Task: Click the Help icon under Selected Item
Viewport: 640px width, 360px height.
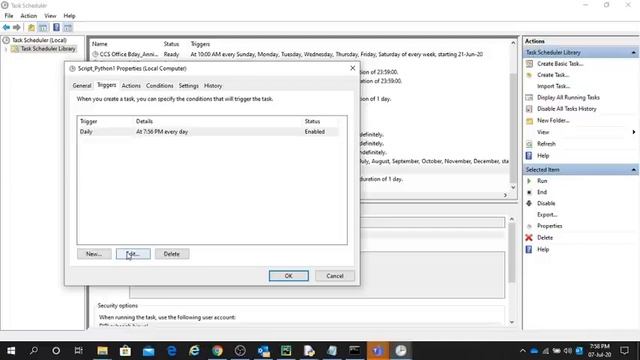Action: coord(529,249)
